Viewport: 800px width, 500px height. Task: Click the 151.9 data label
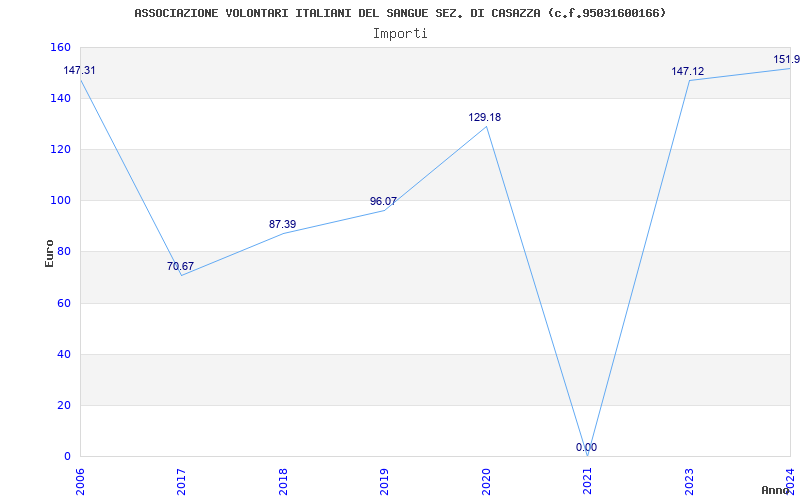[786, 59]
